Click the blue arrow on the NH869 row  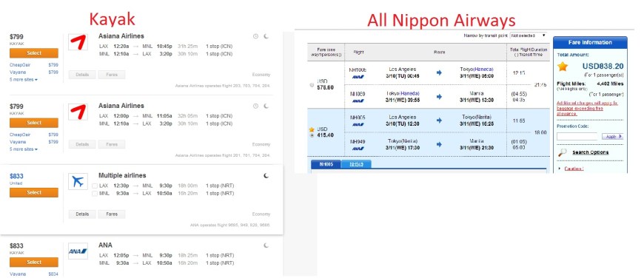[439, 96]
